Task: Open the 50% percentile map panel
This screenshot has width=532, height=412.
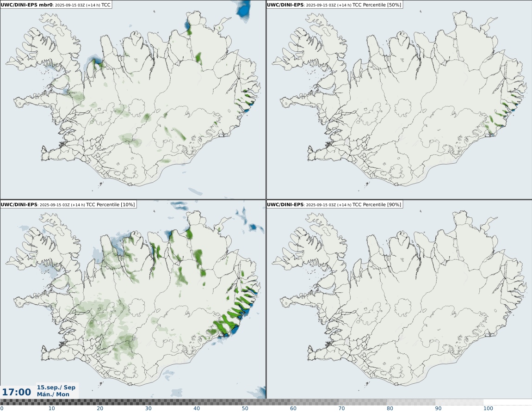Action: (399, 100)
